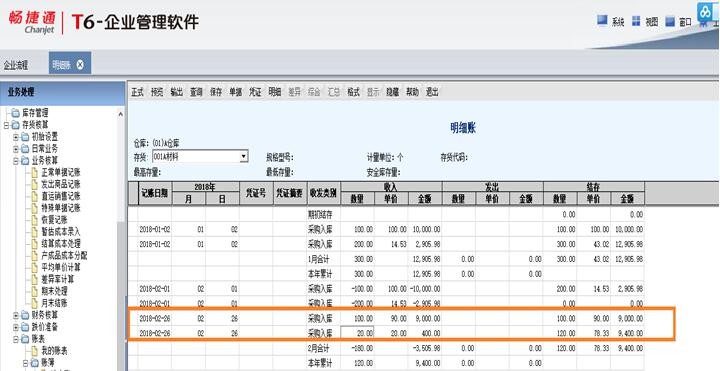The height and width of the screenshot is (371, 720).
Task: Collapse the 存货核算 tree node
Action: (x=6, y=125)
